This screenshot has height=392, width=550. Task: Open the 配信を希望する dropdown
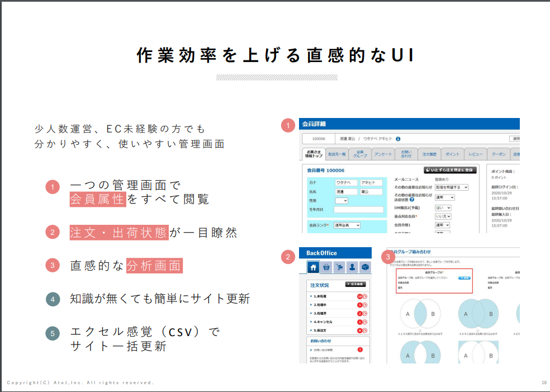(452, 187)
